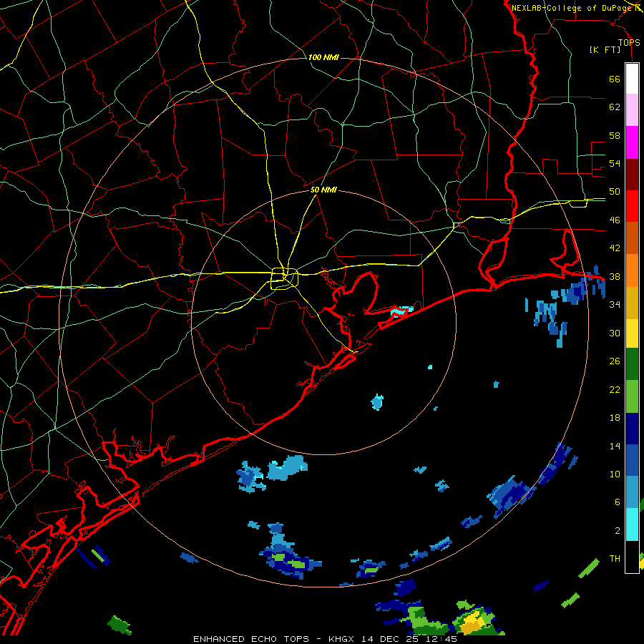Select the bright orange legend band

632,270
